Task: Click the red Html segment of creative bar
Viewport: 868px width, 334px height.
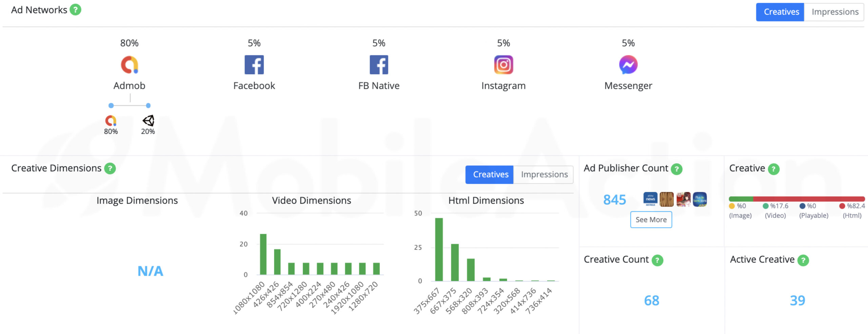Action: click(x=809, y=199)
